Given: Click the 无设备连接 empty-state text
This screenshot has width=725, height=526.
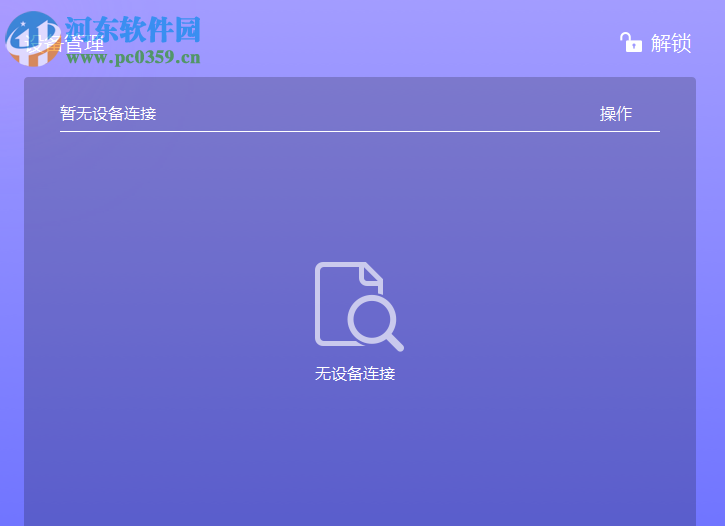Looking at the screenshot, I should [355, 373].
